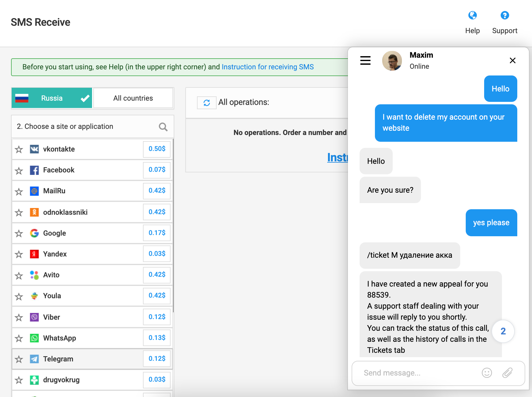Viewport: 532px width, 397px height.
Task: Star vkontakte as a favorite
Action: coord(19,149)
